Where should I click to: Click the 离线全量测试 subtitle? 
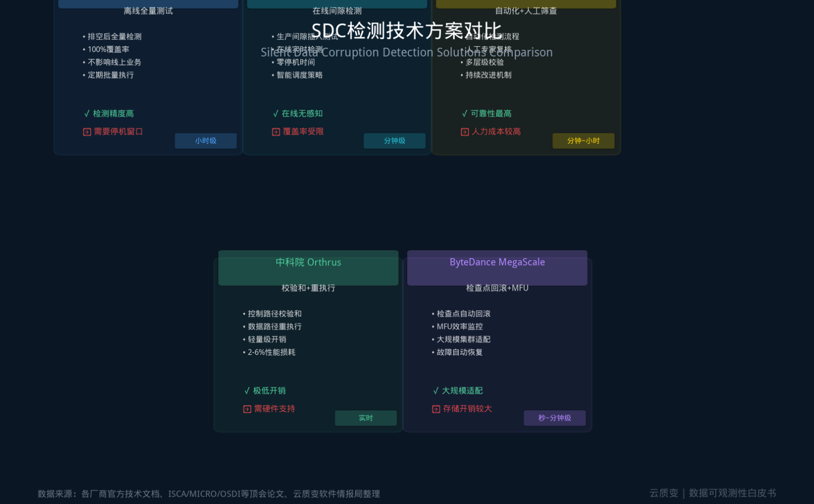pos(148,11)
